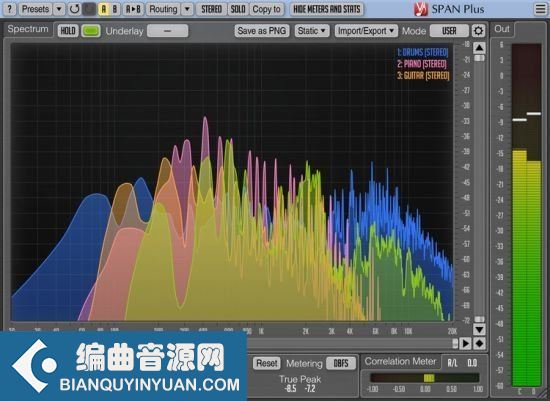Click the greyed redo icon beside undo
The height and width of the screenshot is (401, 550).
pyautogui.click(x=89, y=9)
